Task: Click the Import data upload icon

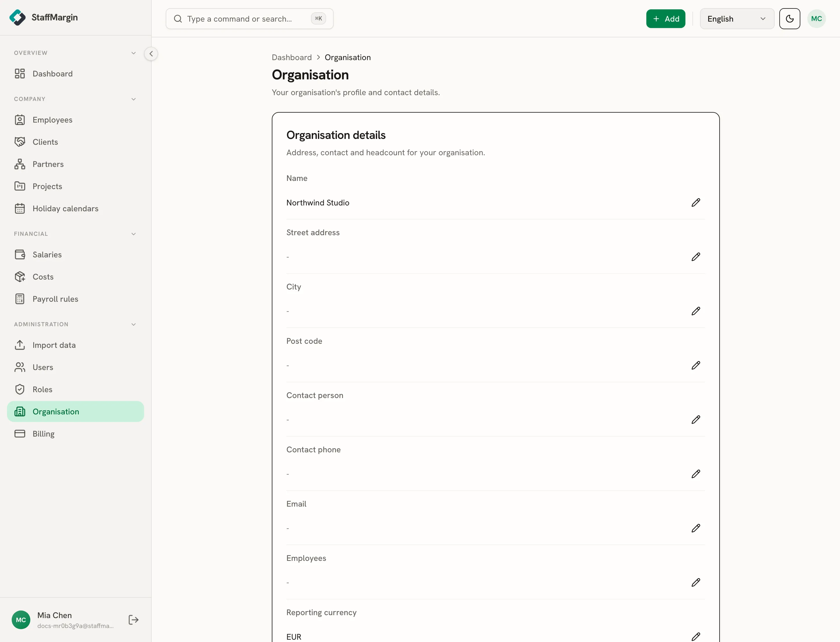Action: point(20,345)
